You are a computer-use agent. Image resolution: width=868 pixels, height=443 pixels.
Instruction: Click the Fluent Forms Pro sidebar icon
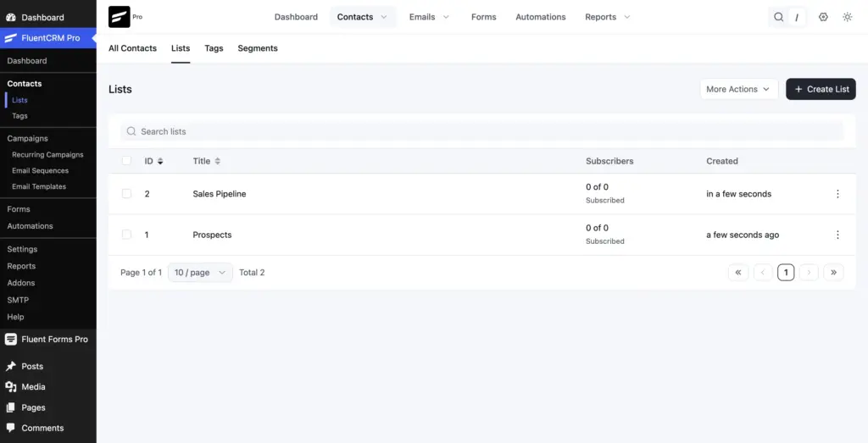coord(10,339)
